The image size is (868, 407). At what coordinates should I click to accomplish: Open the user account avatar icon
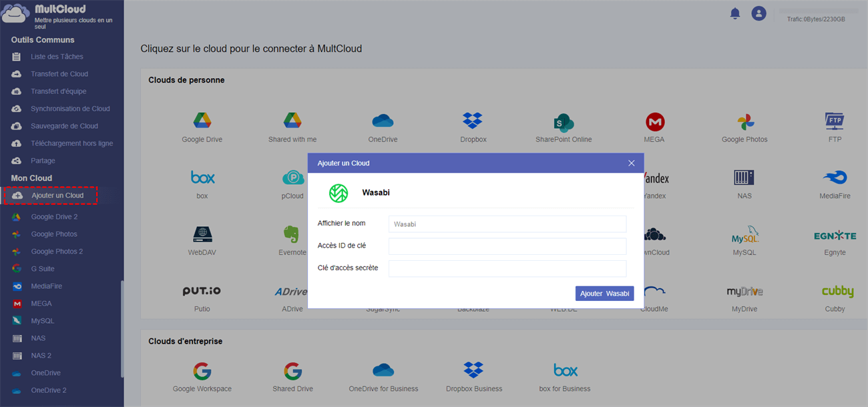point(758,13)
